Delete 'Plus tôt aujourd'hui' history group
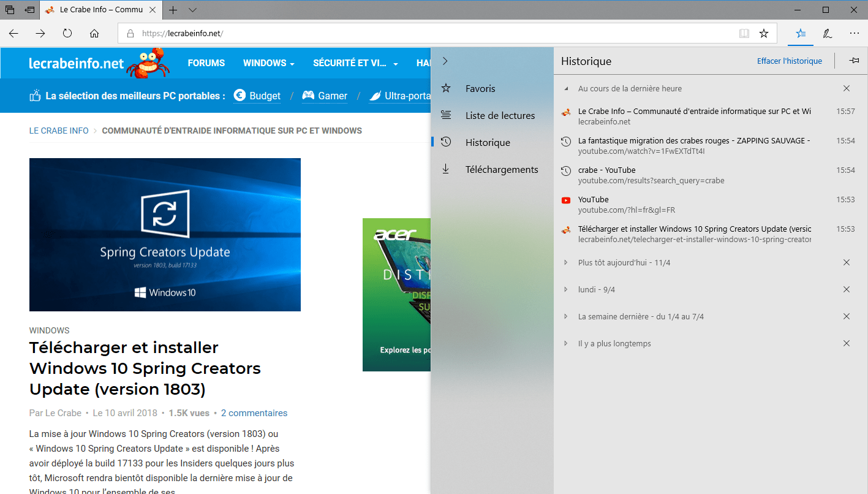The height and width of the screenshot is (494, 868). pyautogui.click(x=847, y=262)
